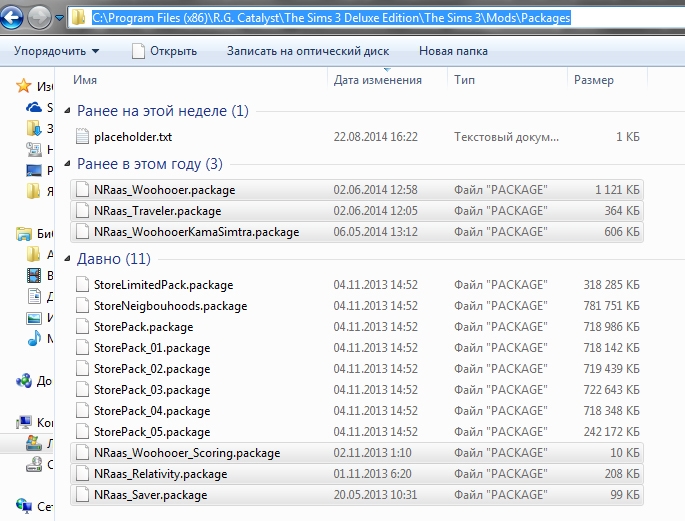Click the Открыть toolbar button
Image resolution: width=685 pixels, height=521 pixels.
(165, 51)
